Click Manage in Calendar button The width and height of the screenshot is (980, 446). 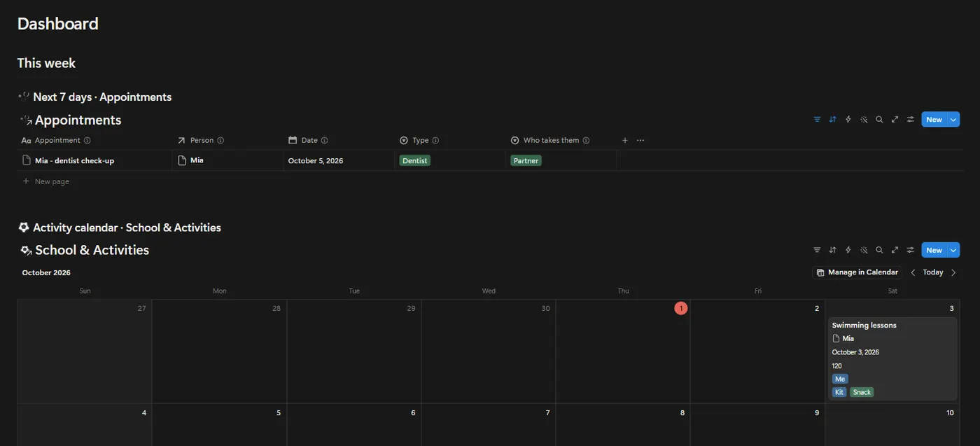click(x=857, y=272)
